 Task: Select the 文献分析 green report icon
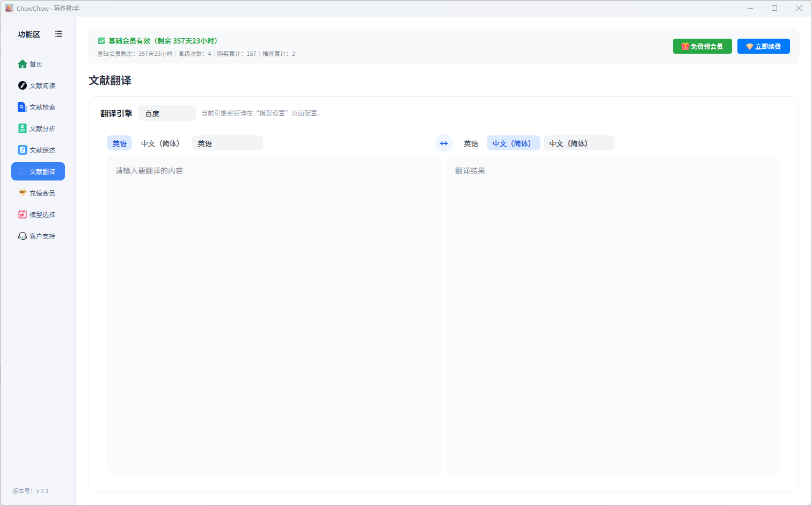tap(22, 129)
